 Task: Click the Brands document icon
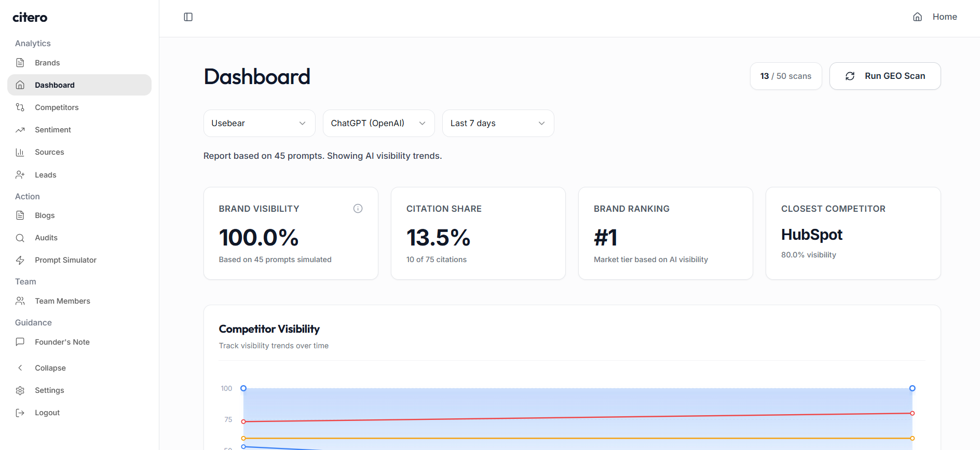20,63
